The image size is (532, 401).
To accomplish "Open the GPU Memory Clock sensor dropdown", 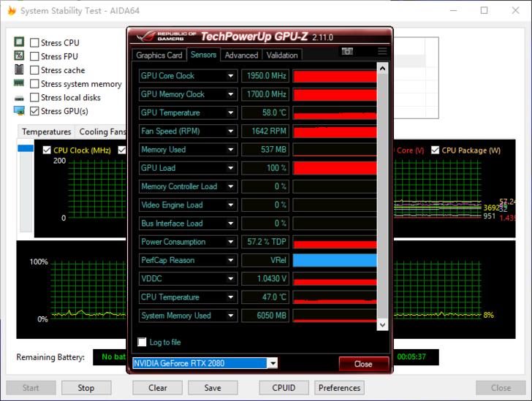I will (231, 94).
